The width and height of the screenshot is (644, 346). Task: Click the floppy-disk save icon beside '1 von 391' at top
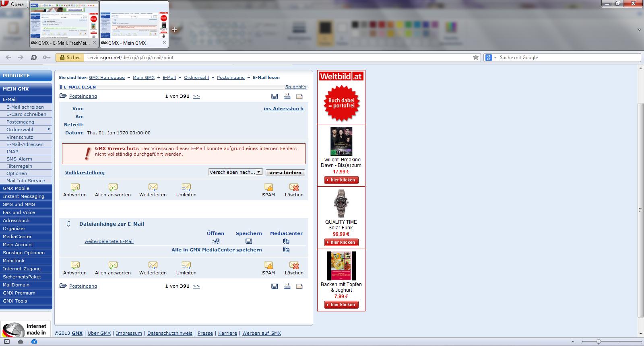point(275,96)
